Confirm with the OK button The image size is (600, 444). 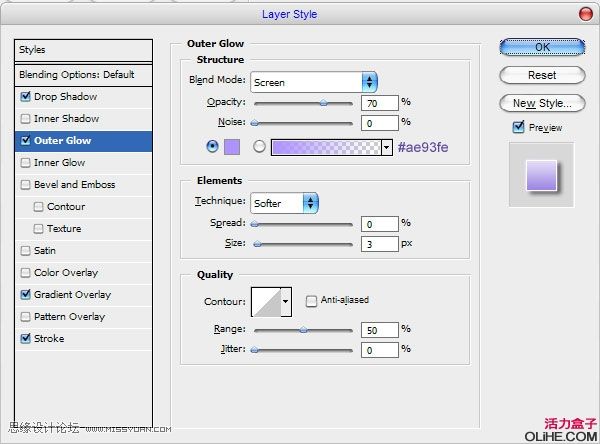542,47
